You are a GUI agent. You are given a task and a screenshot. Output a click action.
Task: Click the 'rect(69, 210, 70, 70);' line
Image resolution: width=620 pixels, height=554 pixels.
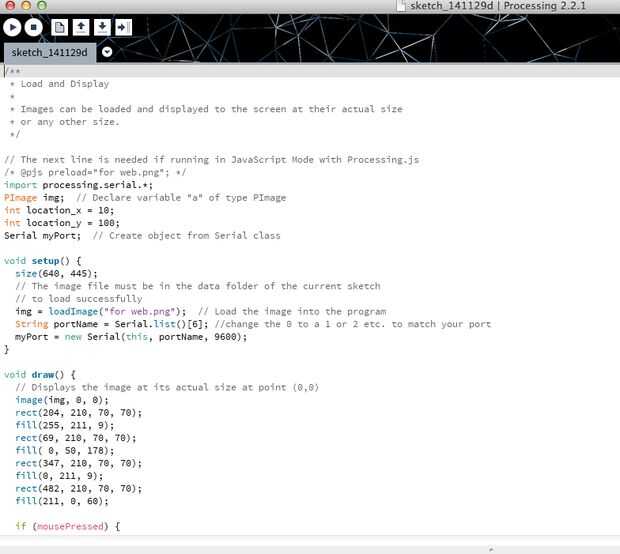click(x=76, y=438)
